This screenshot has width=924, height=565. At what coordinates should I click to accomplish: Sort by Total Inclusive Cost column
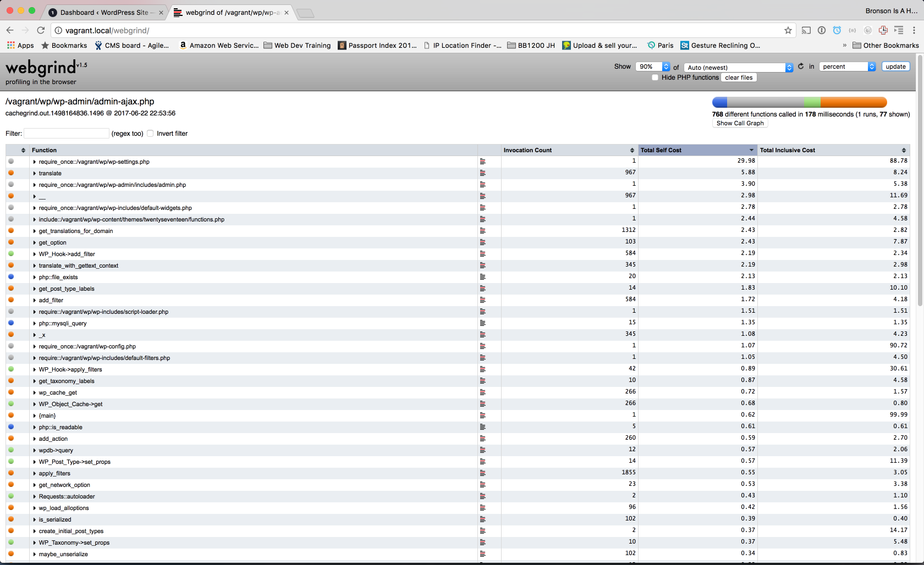pyautogui.click(x=833, y=150)
